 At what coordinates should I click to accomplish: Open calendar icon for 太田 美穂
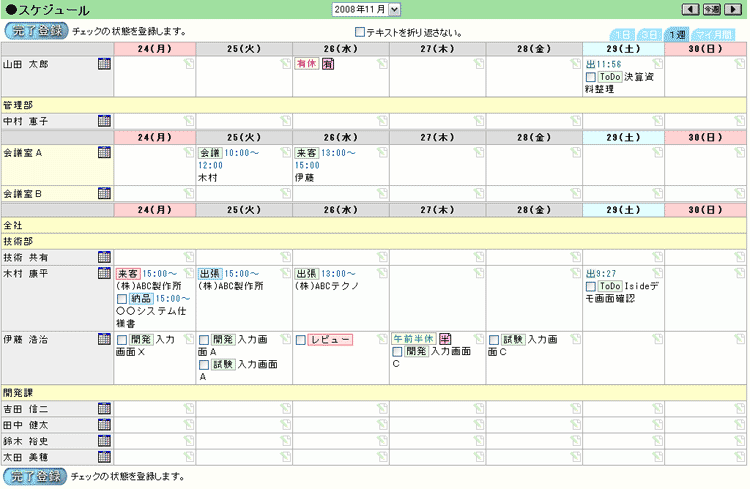tap(104, 456)
